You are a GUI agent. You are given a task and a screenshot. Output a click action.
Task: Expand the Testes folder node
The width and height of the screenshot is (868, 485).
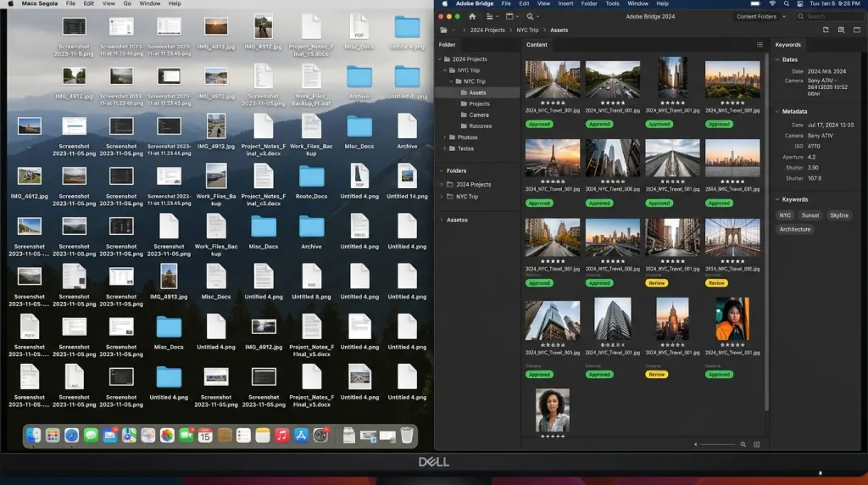coord(444,148)
